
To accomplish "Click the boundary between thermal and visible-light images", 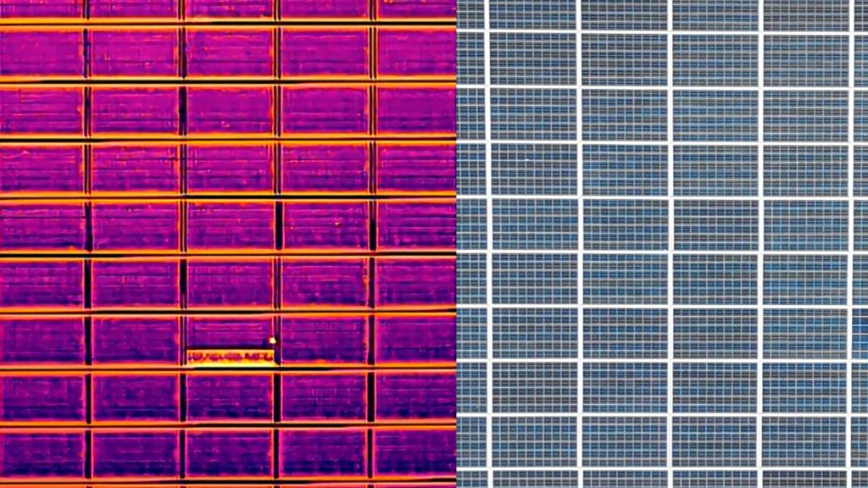I will (x=456, y=244).
